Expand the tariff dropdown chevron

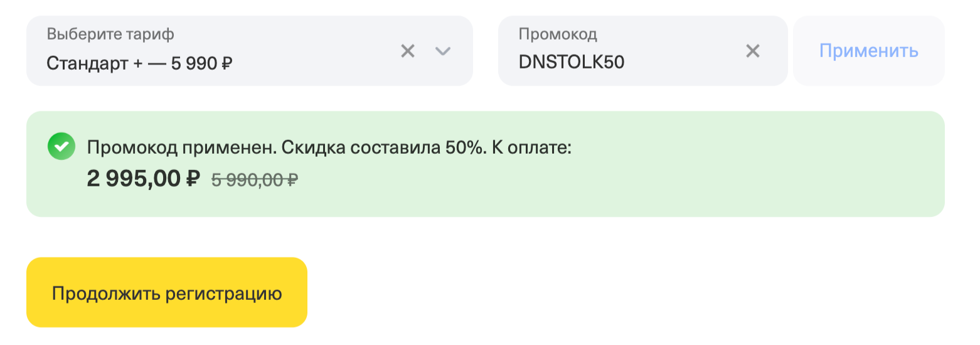443,51
